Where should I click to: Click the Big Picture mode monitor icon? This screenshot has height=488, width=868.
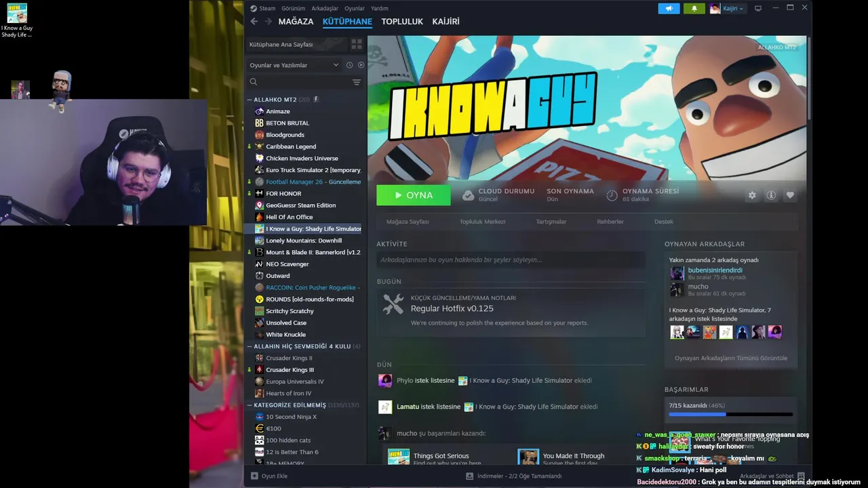[758, 8]
